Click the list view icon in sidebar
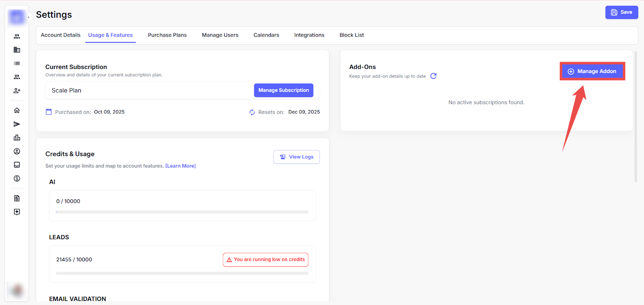Image resolution: width=644 pixels, height=305 pixels. (x=17, y=63)
